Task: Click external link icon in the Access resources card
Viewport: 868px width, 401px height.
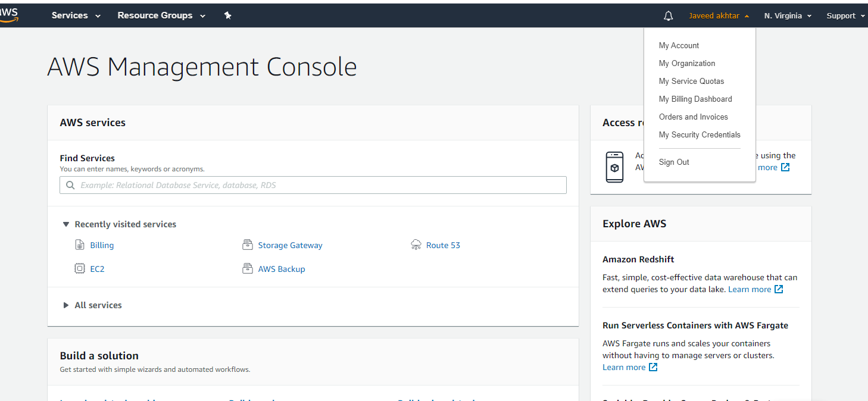Action: click(785, 167)
